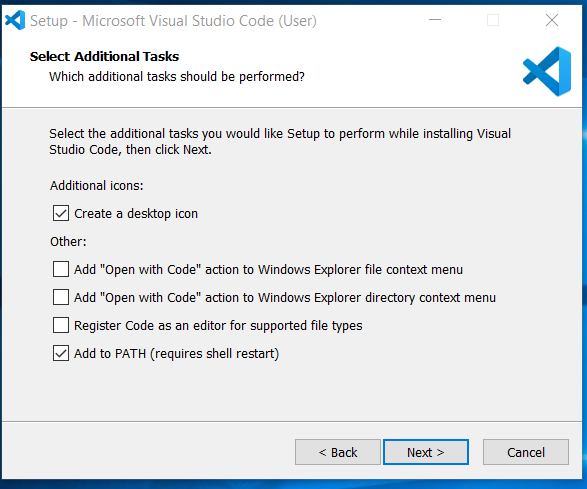Click the 'Other:' group label
Image resolution: width=587 pixels, height=489 pixels.
tap(68, 242)
